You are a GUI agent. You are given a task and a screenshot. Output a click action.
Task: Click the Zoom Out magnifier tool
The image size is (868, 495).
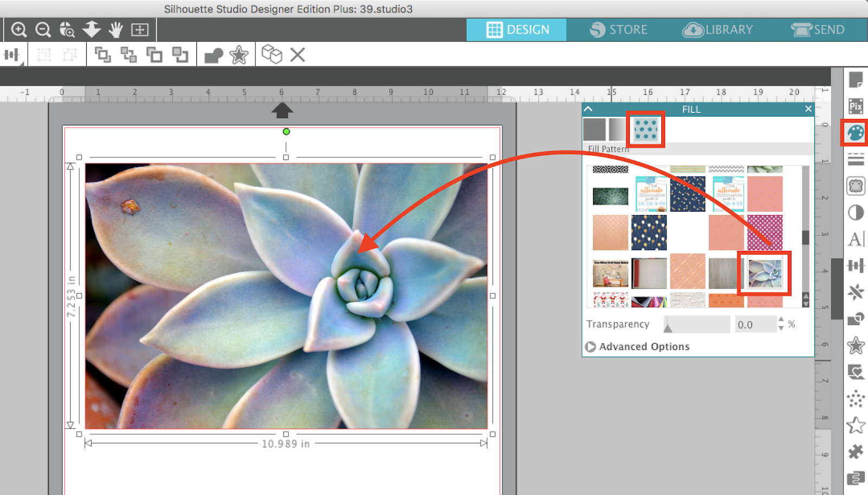[x=43, y=29]
